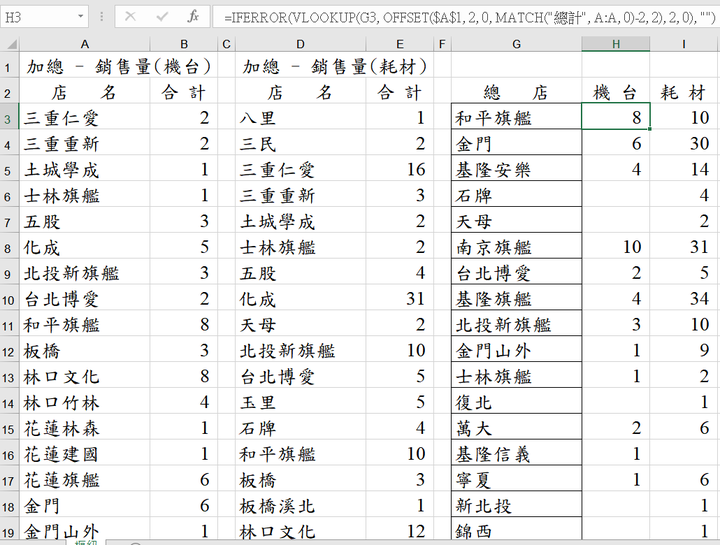Click cell G17 寧夏

(517, 480)
